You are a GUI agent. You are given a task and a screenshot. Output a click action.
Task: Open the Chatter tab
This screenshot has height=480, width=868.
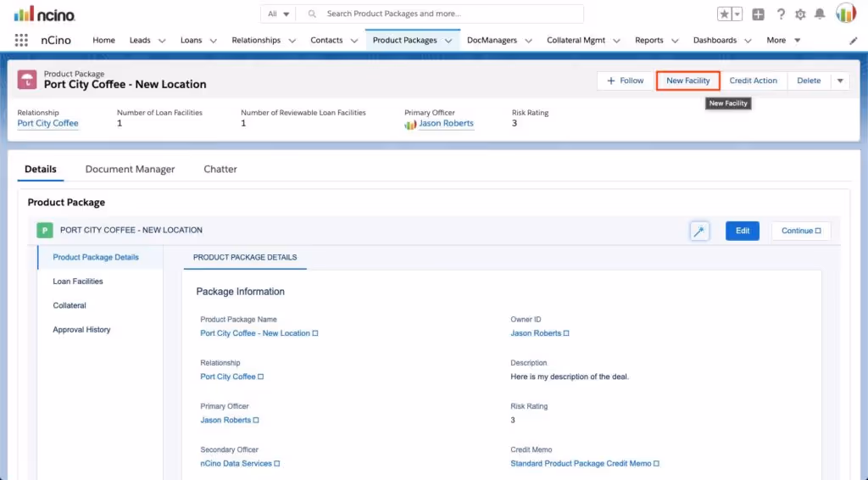(220, 169)
